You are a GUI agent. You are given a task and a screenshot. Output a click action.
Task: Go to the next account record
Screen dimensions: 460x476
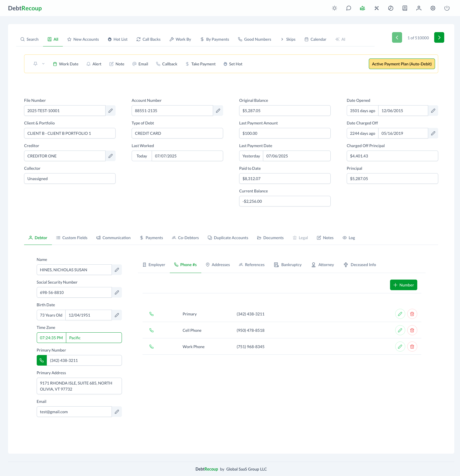pyautogui.click(x=439, y=38)
